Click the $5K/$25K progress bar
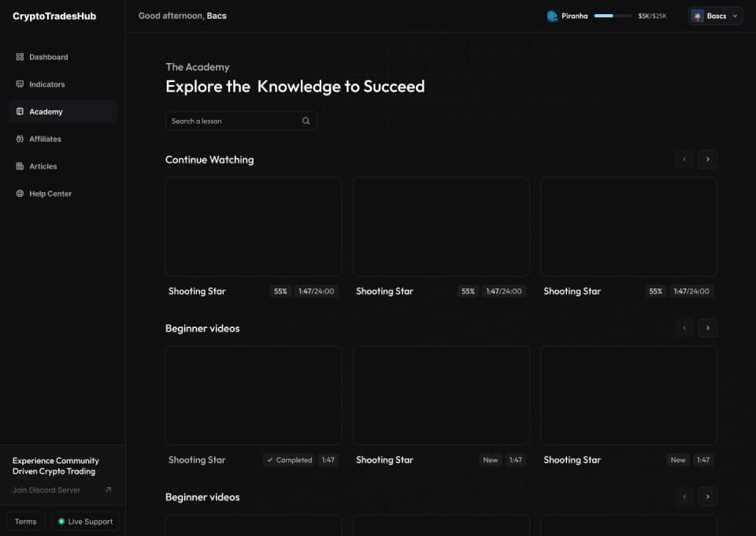Image resolution: width=756 pixels, height=536 pixels. (x=612, y=14)
